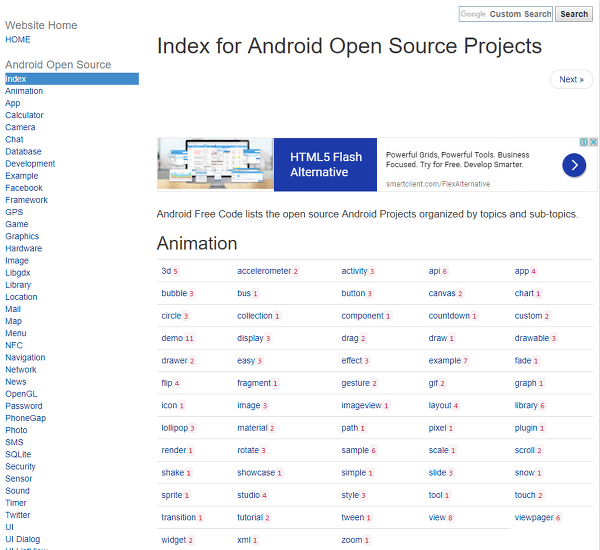Open the library animation topic
This screenshot has height=550, width=600.
tap(526, 405)
